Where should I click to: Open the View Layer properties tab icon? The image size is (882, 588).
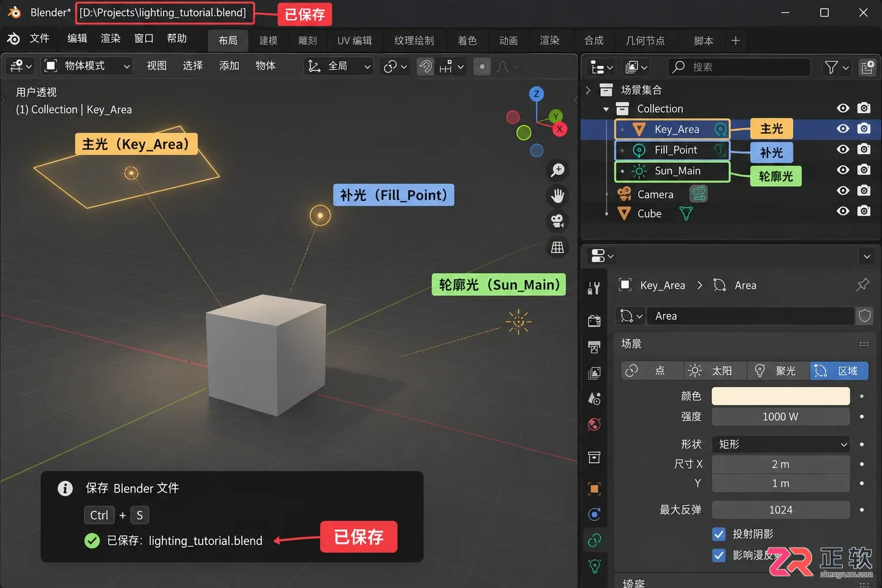[x=594, y=373]
